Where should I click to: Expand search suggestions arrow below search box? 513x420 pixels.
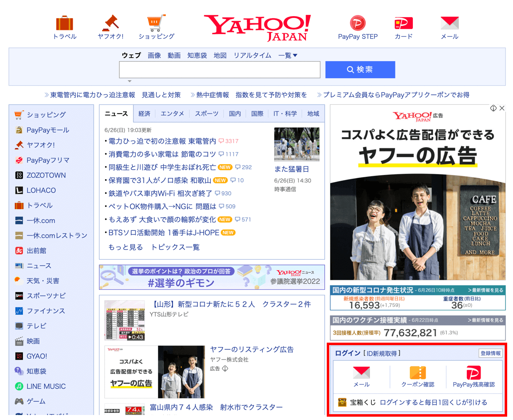tap(130, 81)
